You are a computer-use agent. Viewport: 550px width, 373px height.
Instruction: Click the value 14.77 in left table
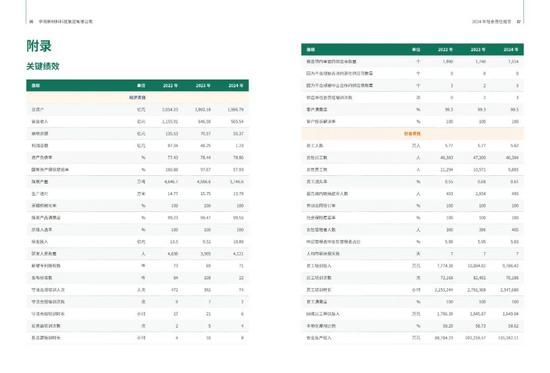pos(173,194)
